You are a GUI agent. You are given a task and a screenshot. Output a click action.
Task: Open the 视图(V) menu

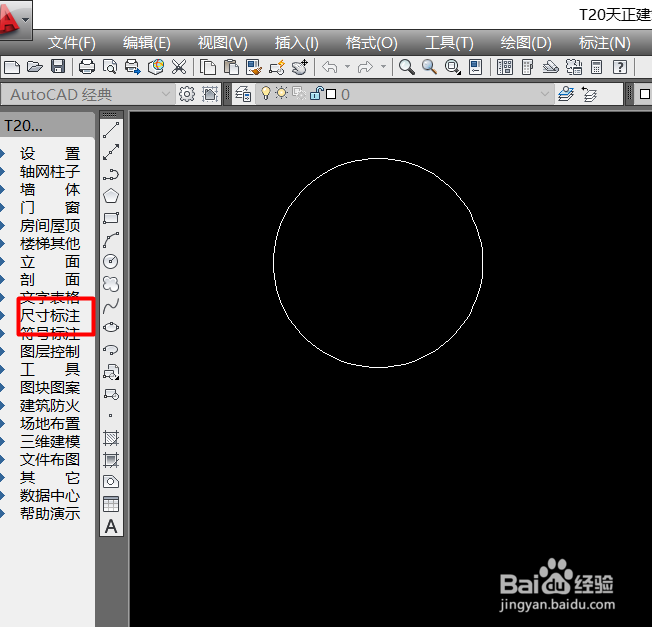click(222, 43)
